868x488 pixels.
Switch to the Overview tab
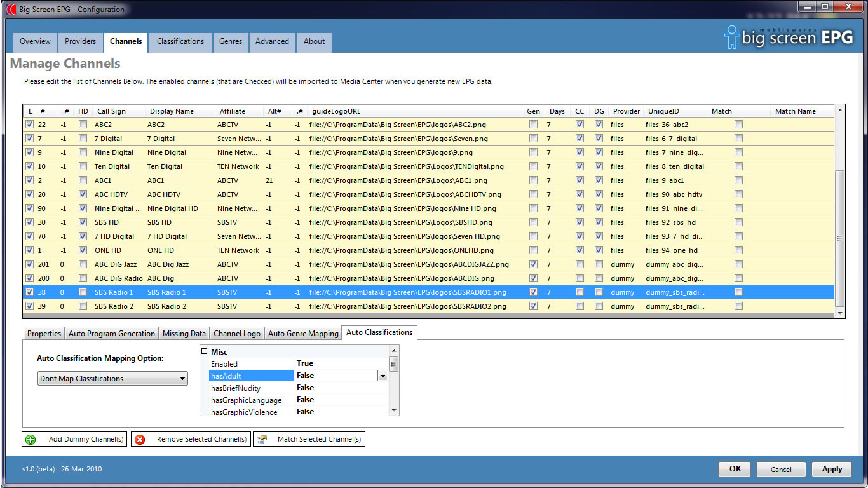point(35,41)
